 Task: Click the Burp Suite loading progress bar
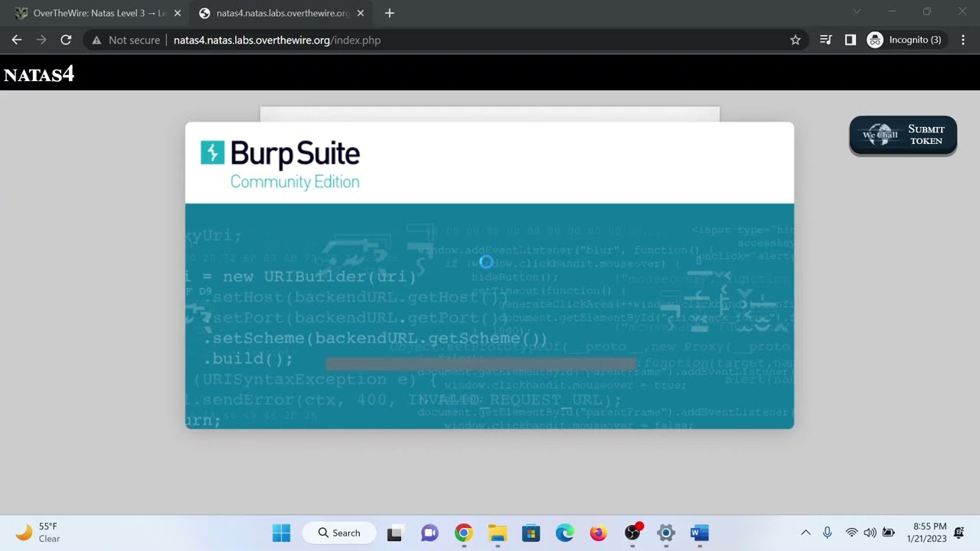click(x=481, y=364)
